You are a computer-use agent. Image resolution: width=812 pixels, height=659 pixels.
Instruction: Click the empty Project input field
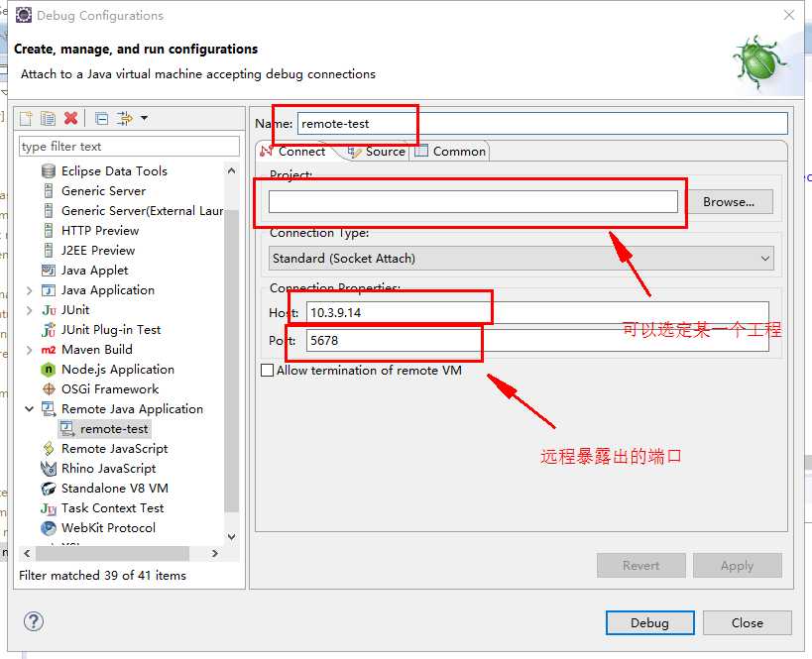click(473, 202)
